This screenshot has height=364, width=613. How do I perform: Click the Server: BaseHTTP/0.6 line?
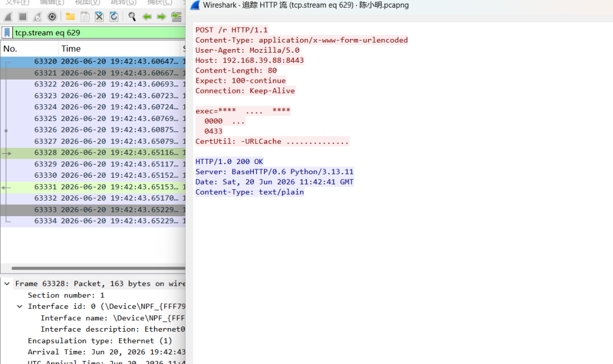(274, 172)
